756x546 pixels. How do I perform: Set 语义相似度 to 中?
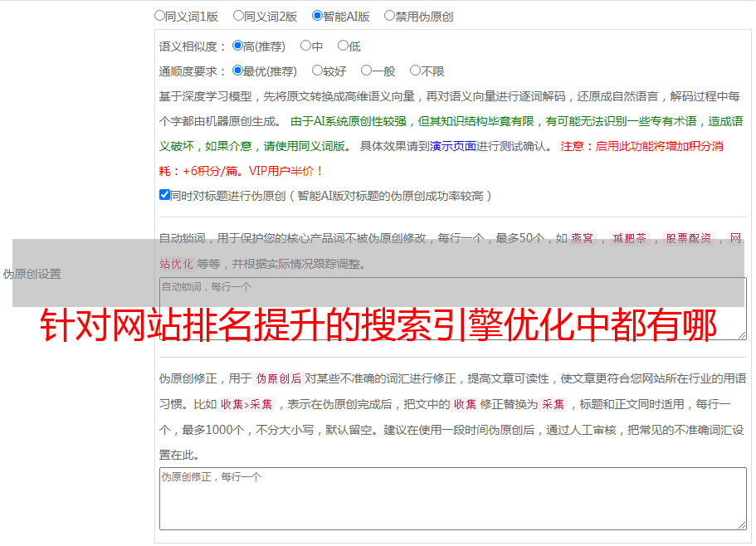click(x=305, y=46)
